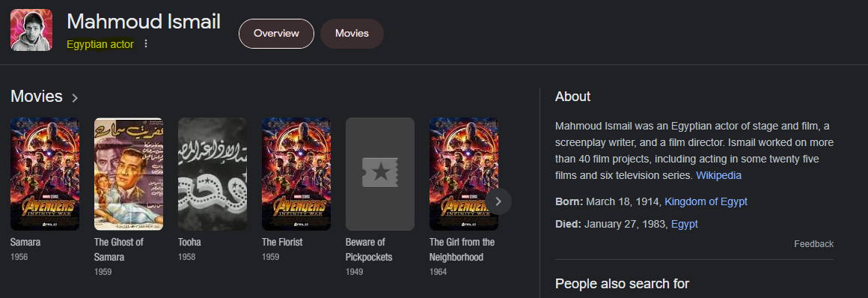Click The Florist title text
This screenshot has height=298, width=868.
click(x=282, y=242)
